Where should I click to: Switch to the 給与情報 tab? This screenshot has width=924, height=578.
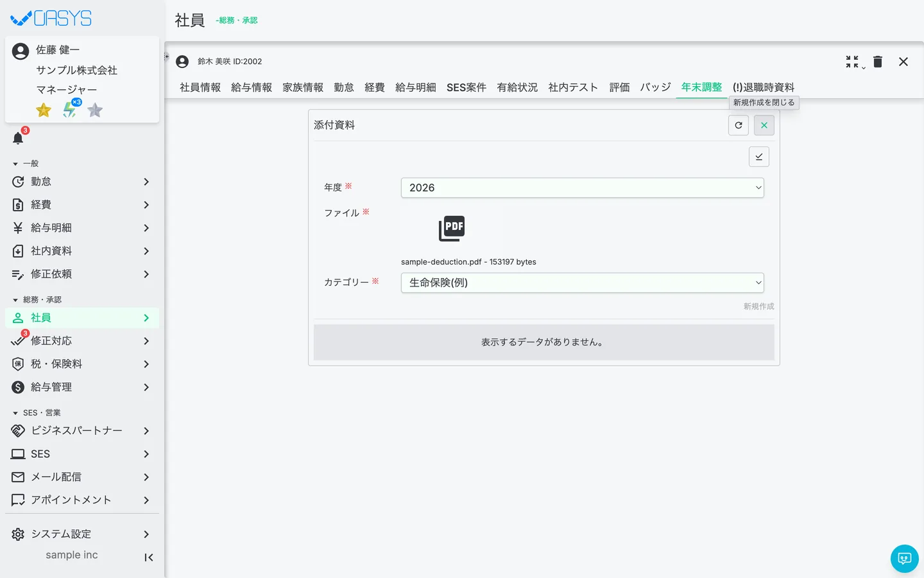click(x=252, y=87)
